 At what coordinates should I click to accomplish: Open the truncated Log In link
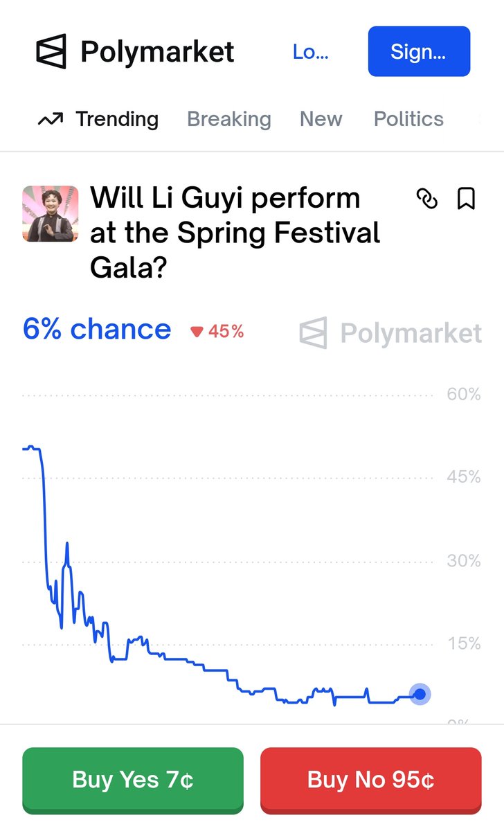coord(309,52)
